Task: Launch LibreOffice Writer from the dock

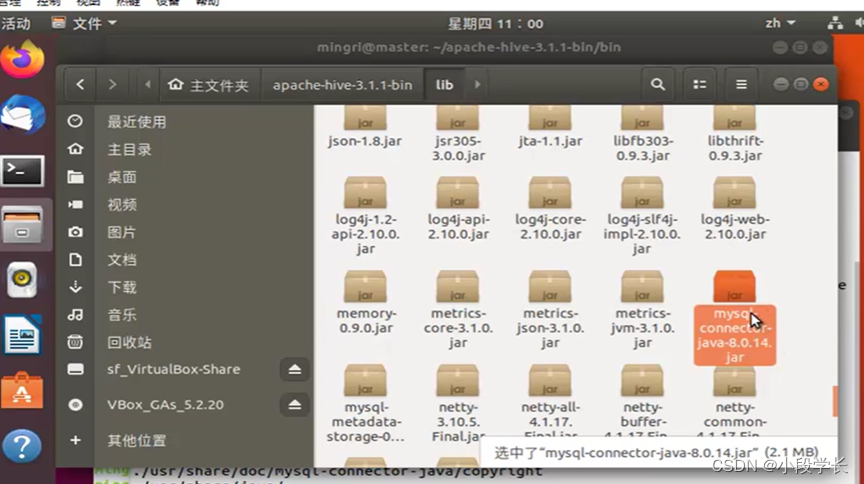Action: pyautogui.click(x=23, y=335)
